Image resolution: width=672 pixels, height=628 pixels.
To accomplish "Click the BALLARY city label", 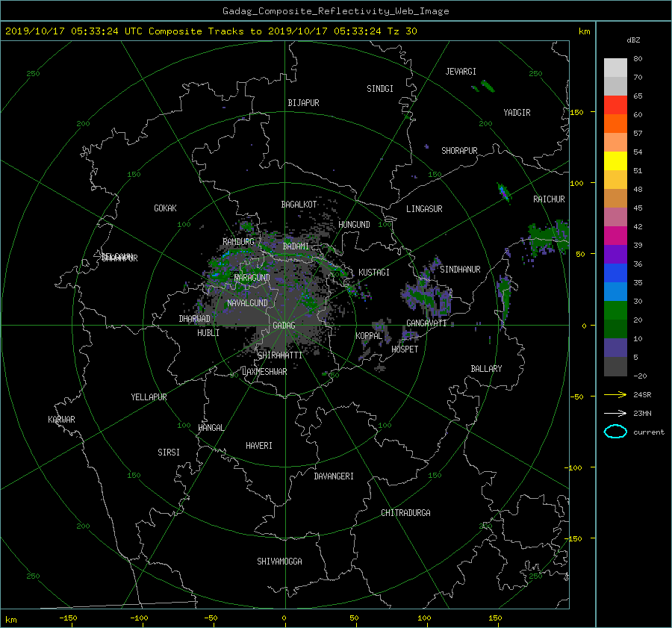I will click(x=486, y=369).
